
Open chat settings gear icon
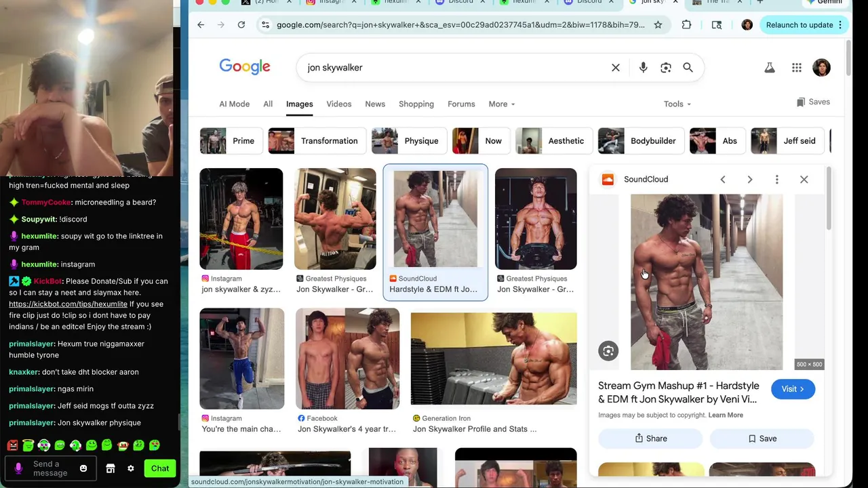[131, 468]
